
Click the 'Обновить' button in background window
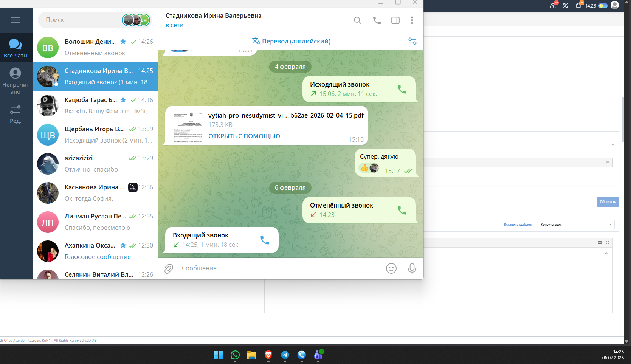(x=608, y=202)
